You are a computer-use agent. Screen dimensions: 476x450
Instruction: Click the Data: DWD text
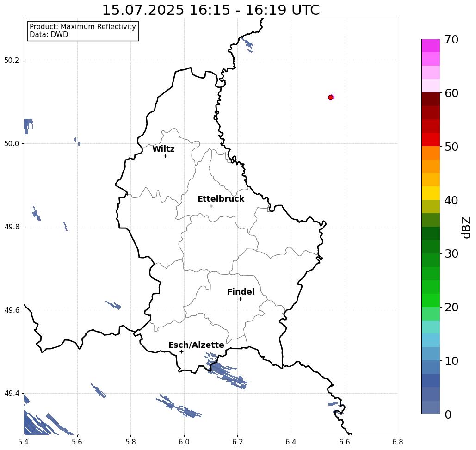pos(49,35)
